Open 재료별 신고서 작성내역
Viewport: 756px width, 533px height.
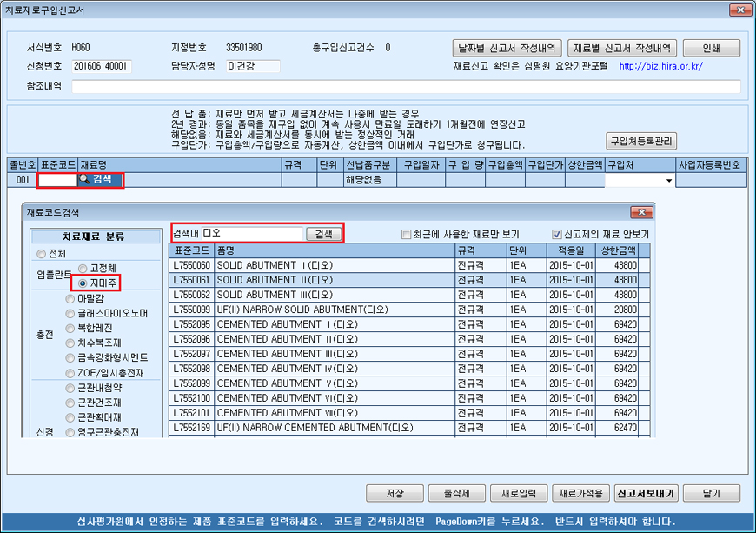pos(621,48)
